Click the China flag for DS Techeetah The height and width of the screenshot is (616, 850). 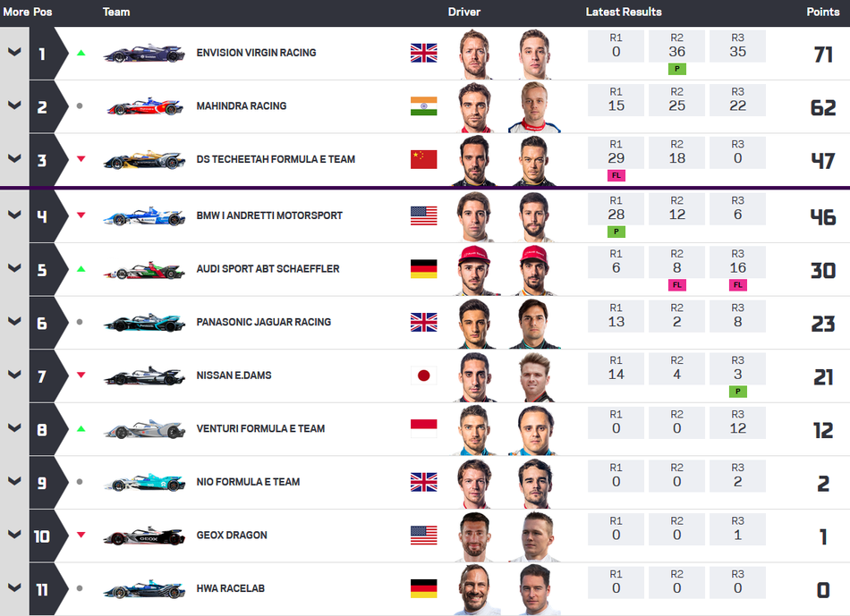(x=424, y=160)
